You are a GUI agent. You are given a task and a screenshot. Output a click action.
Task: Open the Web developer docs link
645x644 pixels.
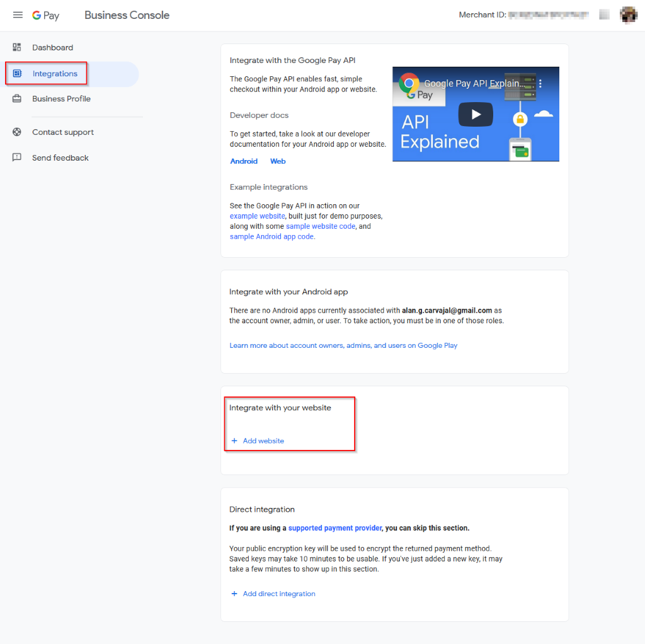point(278,161)
